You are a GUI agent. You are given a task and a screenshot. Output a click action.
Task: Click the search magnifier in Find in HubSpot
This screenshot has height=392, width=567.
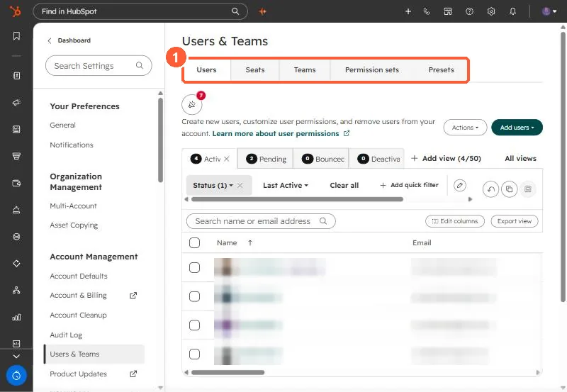tap(235, 11)
